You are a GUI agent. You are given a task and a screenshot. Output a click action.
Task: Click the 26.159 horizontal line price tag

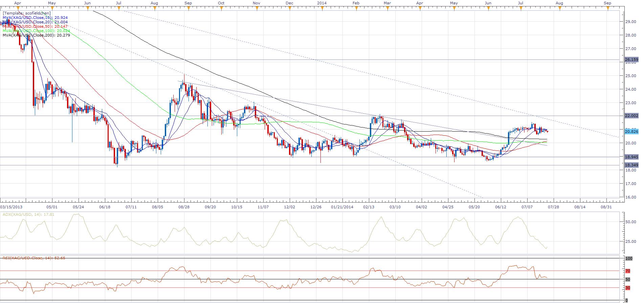[x=631, y=60]
